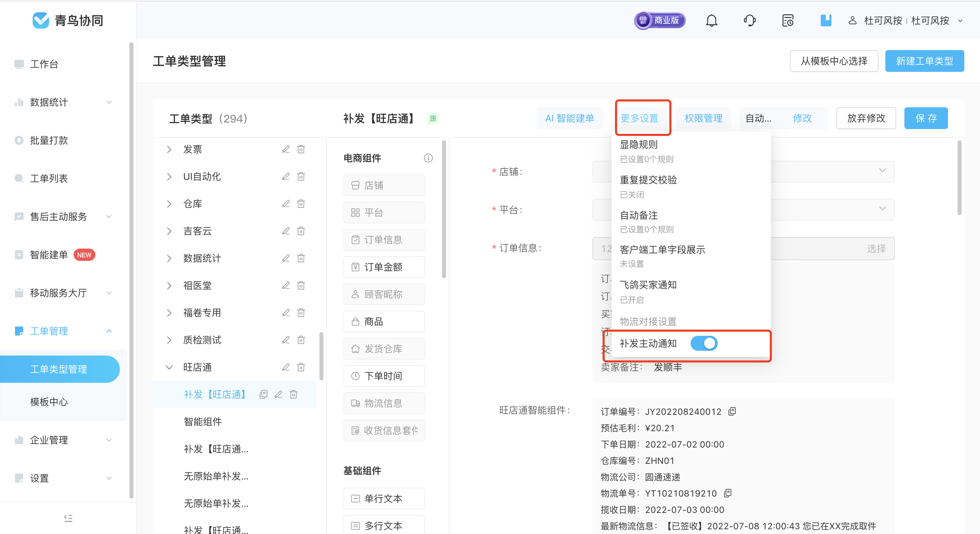The image size is (980, 534).
Task: Open 权限管理 settings
Action: 704,119
